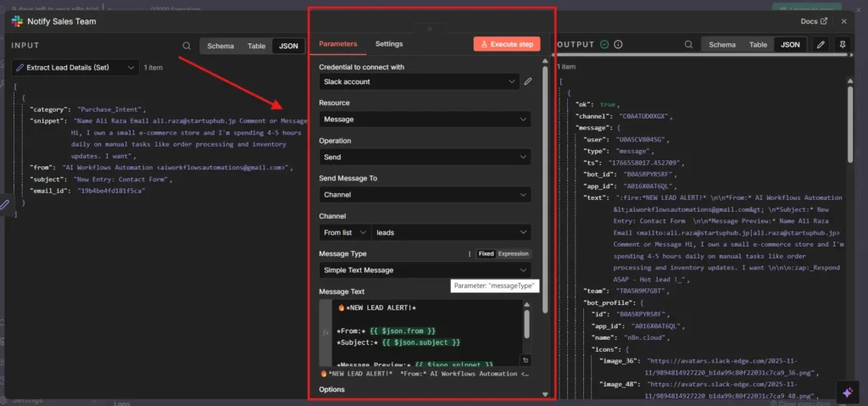Click the edit output pencil icon
The height and width of the screenshot is (406, 868).
821,45
